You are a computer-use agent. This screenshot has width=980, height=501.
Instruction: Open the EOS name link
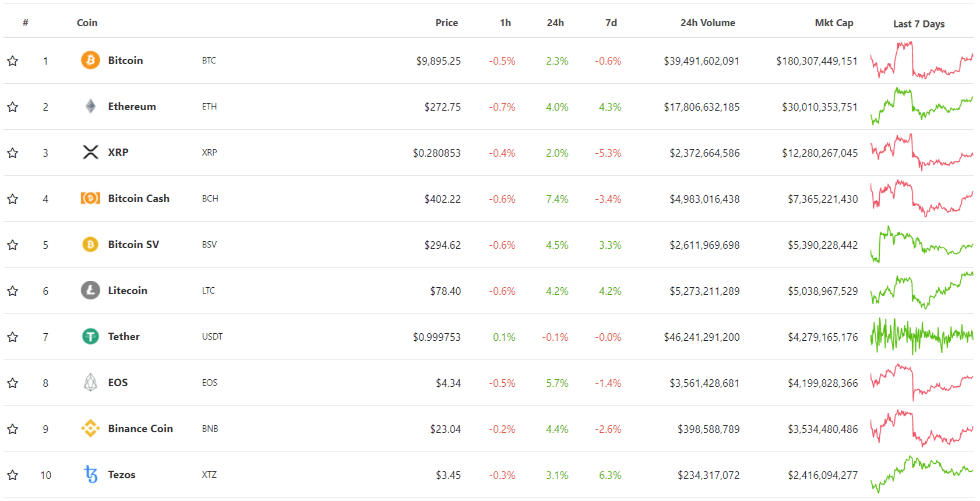118,382
